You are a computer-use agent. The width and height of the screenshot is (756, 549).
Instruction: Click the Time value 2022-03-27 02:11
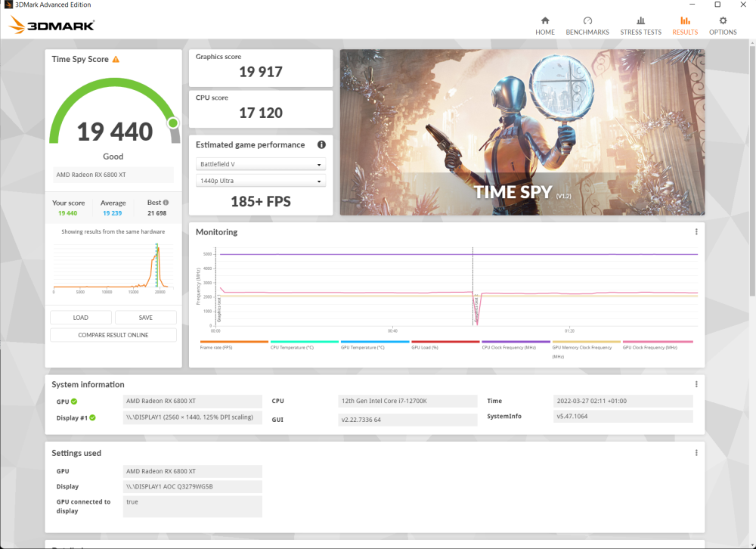623,401
